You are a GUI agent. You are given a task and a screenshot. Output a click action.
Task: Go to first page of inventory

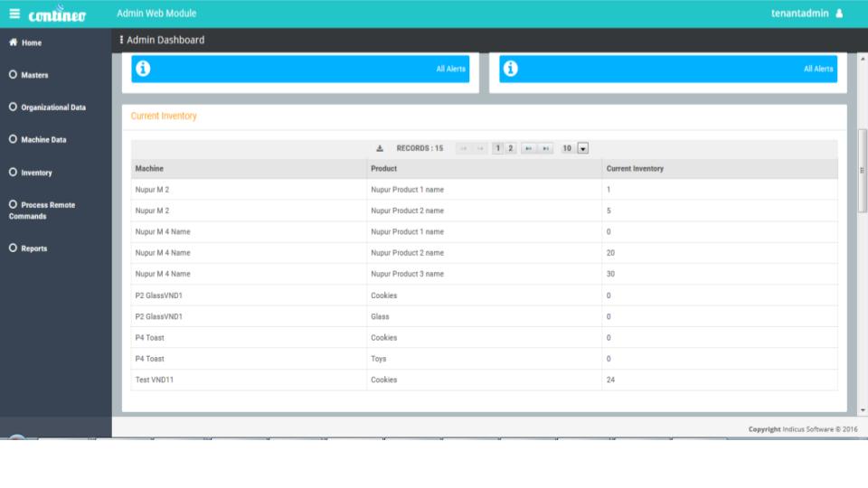pos(464,148)
